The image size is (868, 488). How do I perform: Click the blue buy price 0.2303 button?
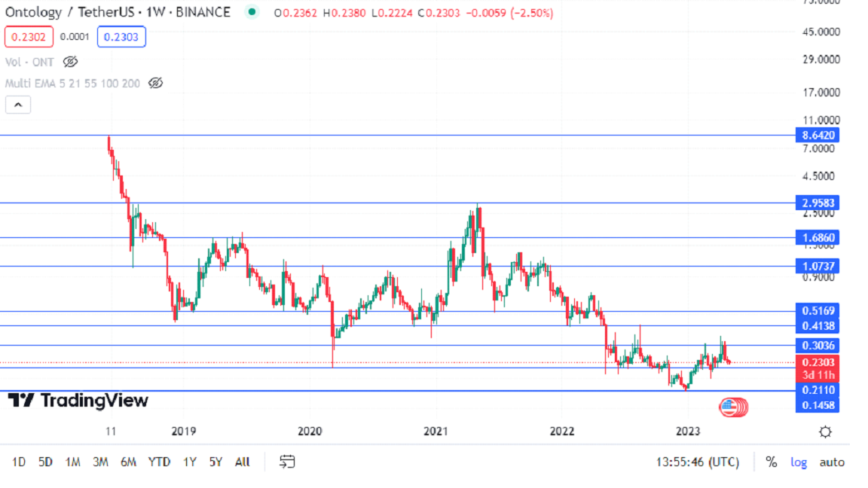point(121,37)
